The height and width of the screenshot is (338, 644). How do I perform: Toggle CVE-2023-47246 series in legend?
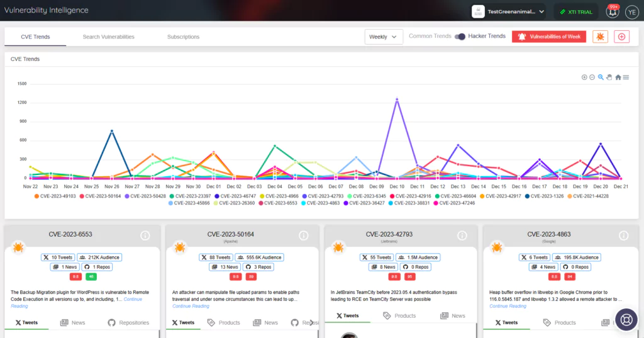454,203
